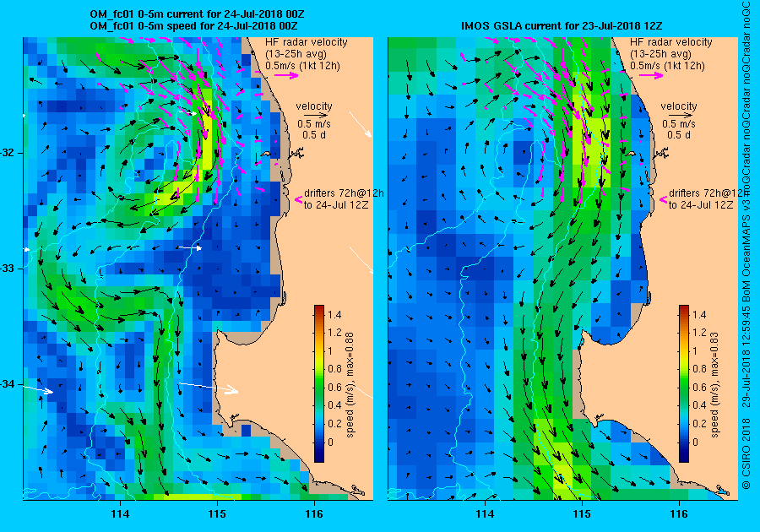Viewport: 760px width, 532px height.
Task: Click the 'drifters 72h@12h' label on left map
Action: [344, 193]
